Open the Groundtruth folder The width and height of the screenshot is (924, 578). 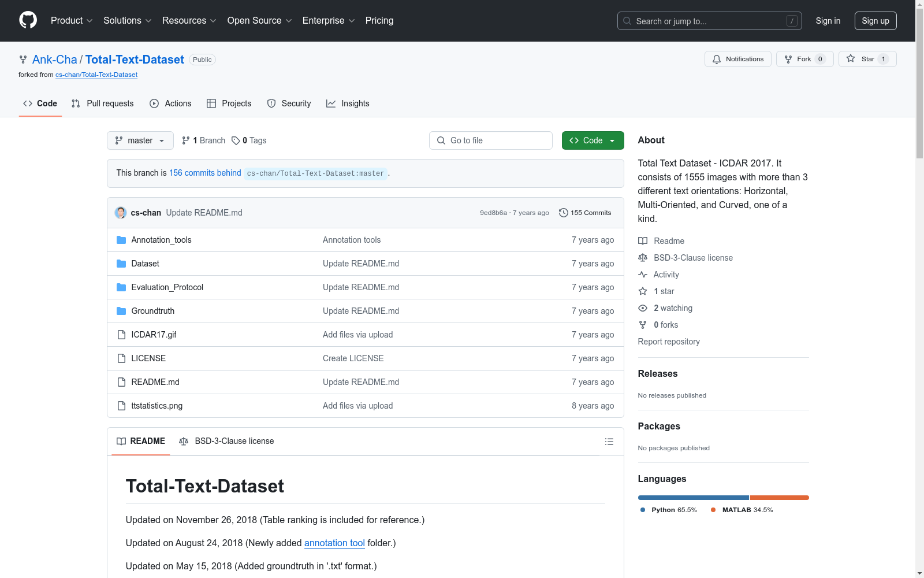pos(152,311)
